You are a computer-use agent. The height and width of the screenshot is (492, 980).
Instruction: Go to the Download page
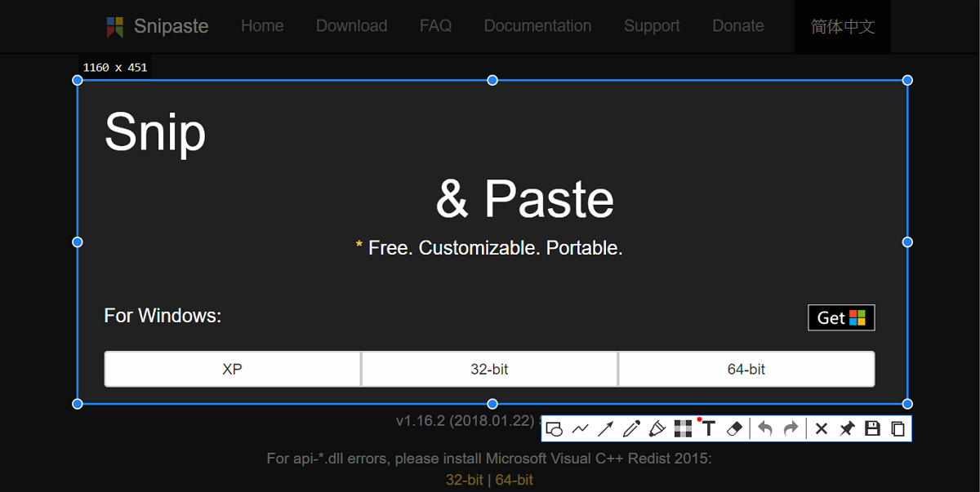[351, 25]
